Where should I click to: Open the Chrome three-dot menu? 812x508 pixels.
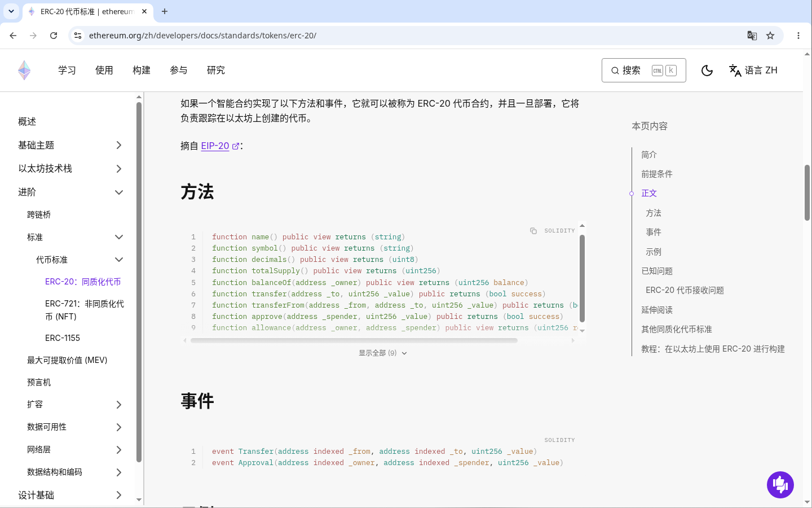pos(798,36)
